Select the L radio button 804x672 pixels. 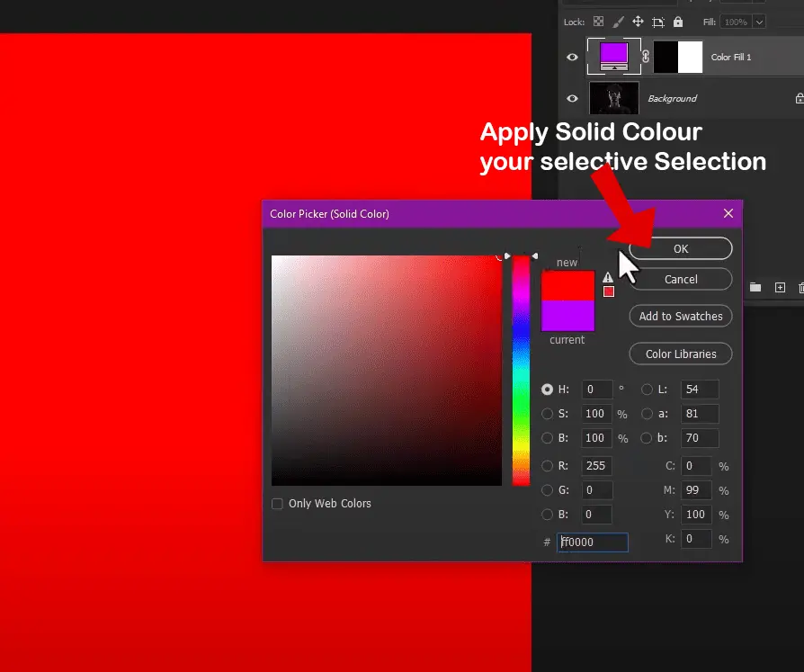[x=647, y=390]
